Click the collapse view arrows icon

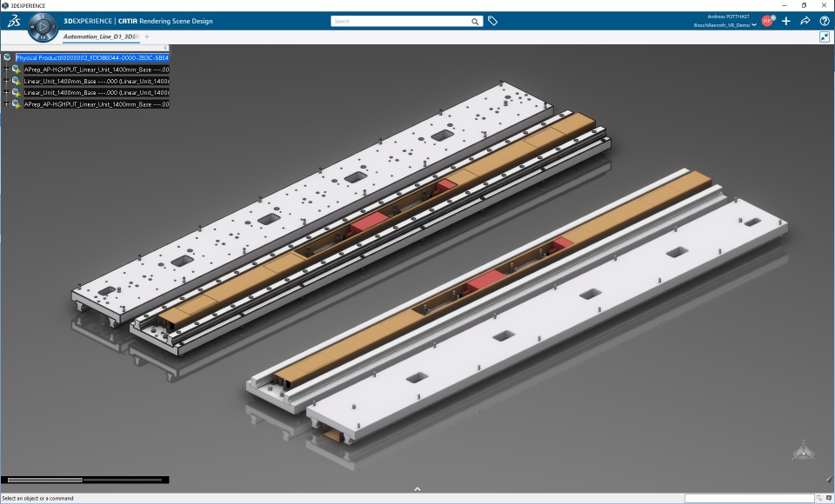[825, 36]
